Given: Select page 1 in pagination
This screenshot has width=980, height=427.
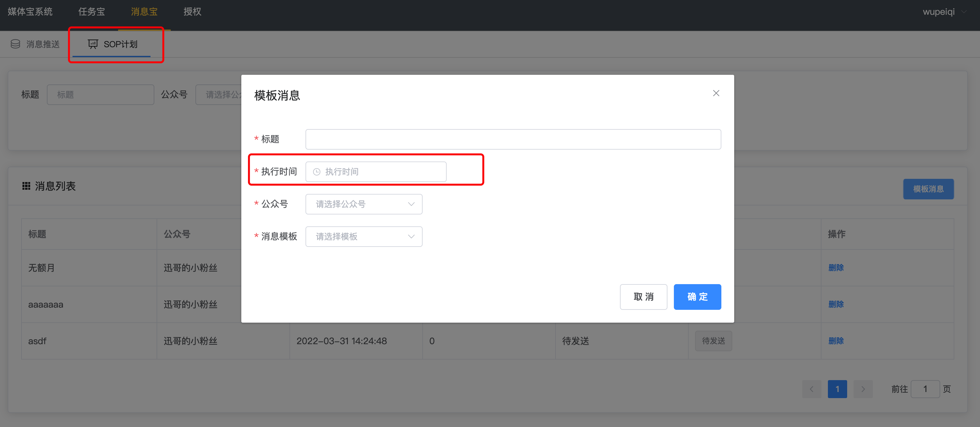Looking at the screenshot, I should (837, 389).
